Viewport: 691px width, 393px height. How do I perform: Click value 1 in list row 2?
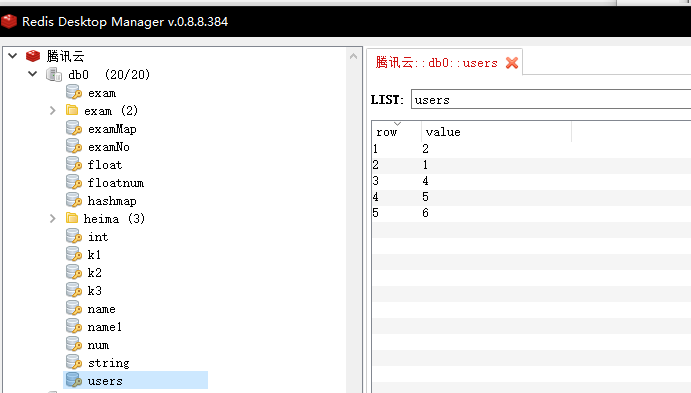425,165
